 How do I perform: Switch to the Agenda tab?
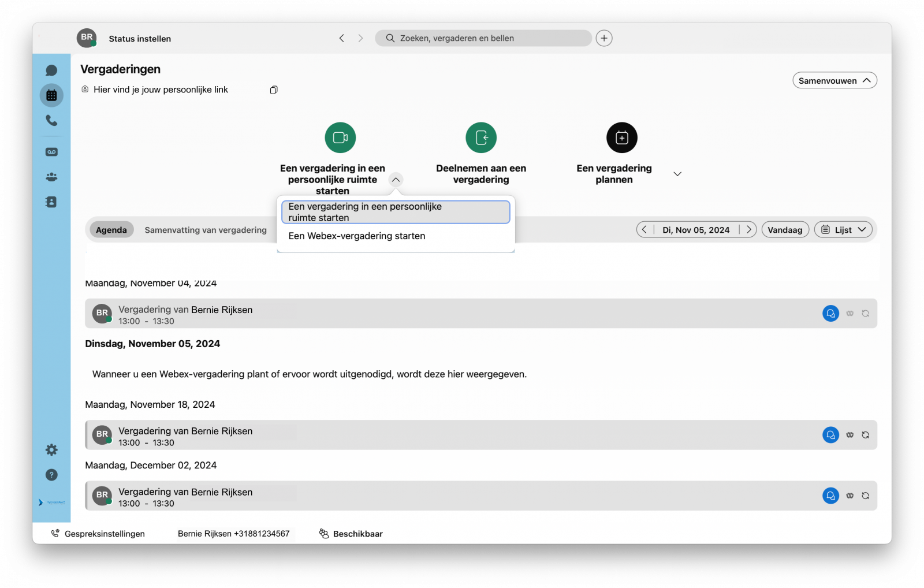pos(111,230)
